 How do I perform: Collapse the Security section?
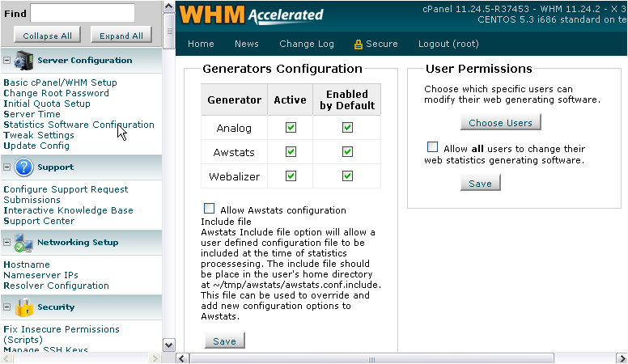(x=6, y=307)
